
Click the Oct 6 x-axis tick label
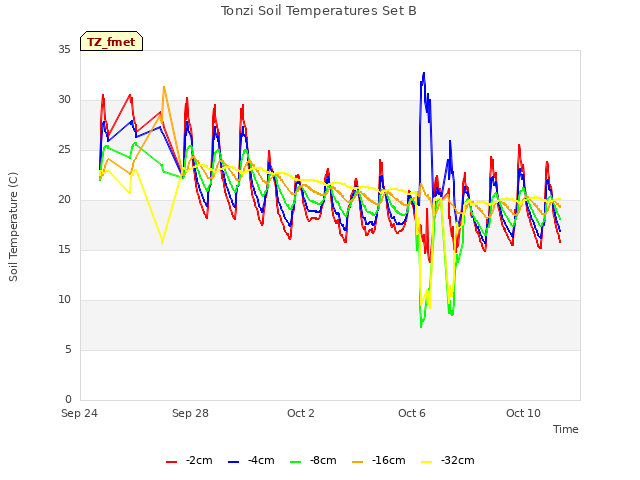click(412, 413)
